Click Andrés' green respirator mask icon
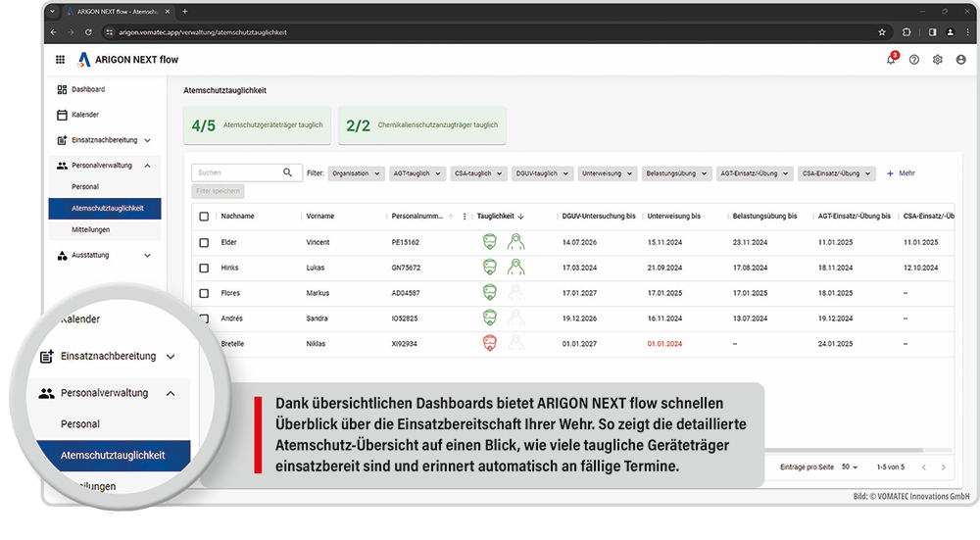This screenshot has height=540, width=980. (x=490, y=318)
